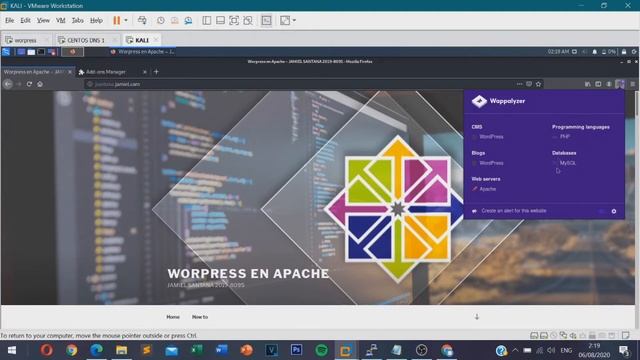Click the Send Ctrl+Alt+Del icon in the VMware toolbar

[x=142, y=20]
